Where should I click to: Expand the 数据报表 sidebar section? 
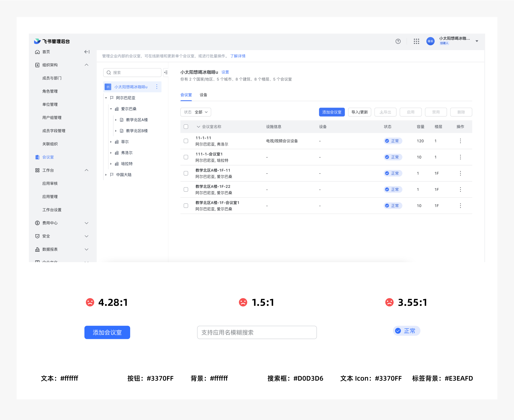pos(86,249)
